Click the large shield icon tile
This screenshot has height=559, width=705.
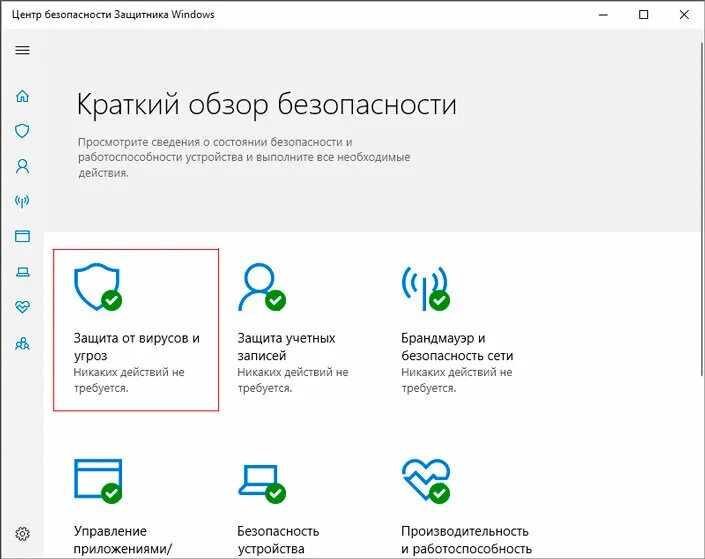pyautogui.click(x=98, y=287)
